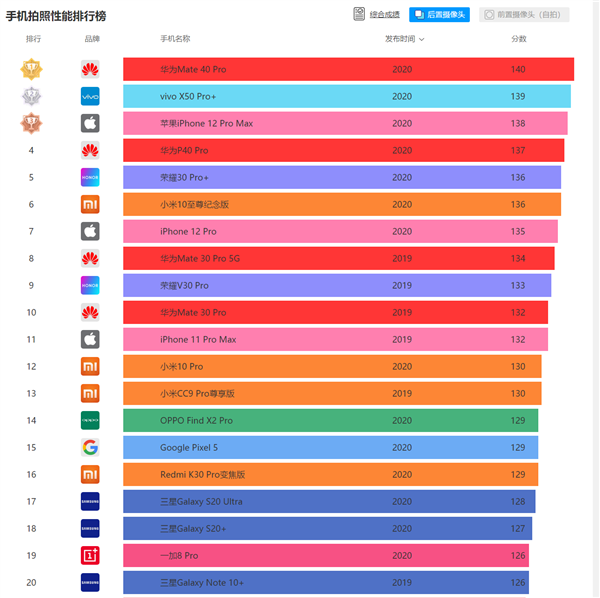Image resolution: width=600 pixels, height=598 pixels.
Task: Click the bronze third-place medal icon
Action: 32,123
